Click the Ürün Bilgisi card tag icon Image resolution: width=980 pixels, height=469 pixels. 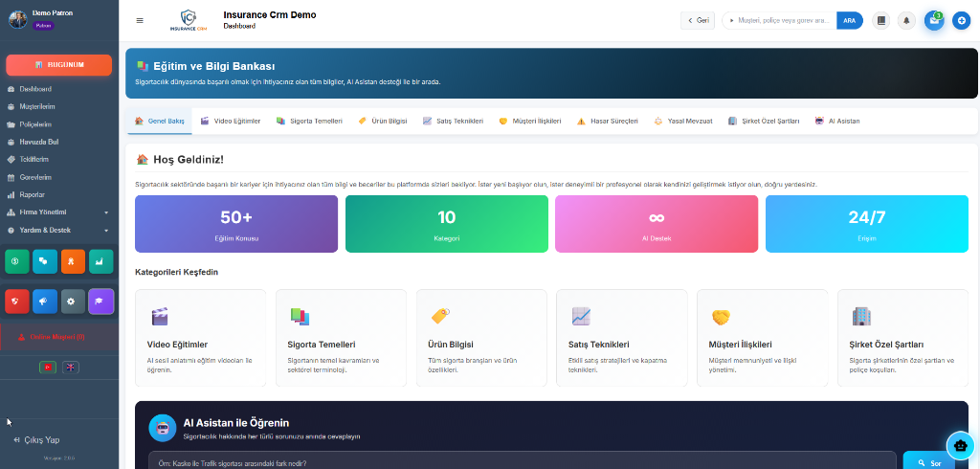point(440,317)
